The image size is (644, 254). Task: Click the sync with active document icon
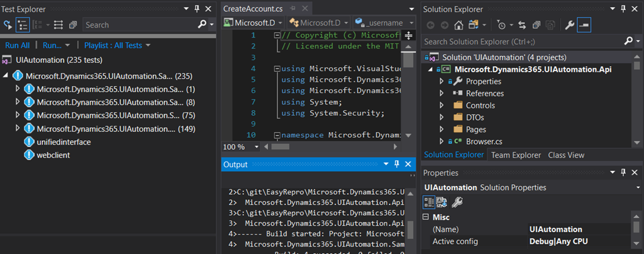point(522,25)
